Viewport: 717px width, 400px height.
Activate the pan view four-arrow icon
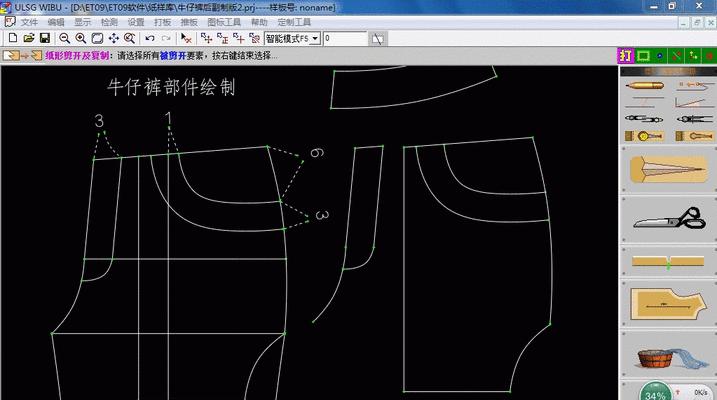click(113, 38)
